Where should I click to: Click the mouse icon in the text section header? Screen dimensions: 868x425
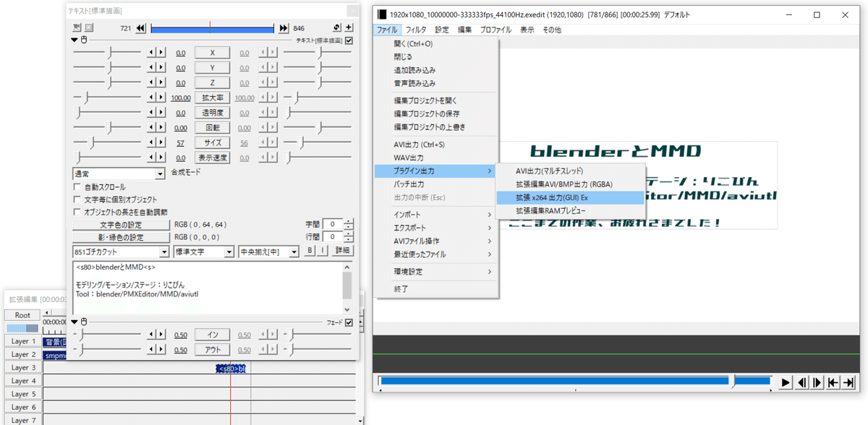(x=84, y=40)
